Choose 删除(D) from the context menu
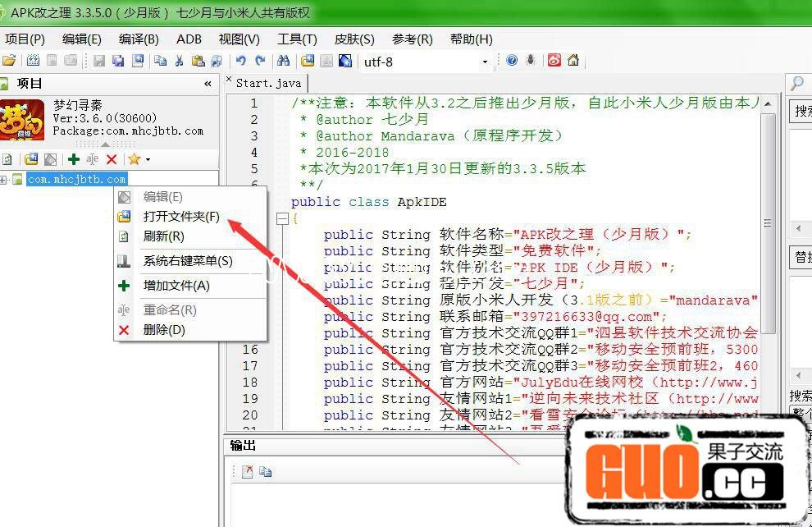The width and height of the screenshot is (812, 527). click(x=164, y=330)
